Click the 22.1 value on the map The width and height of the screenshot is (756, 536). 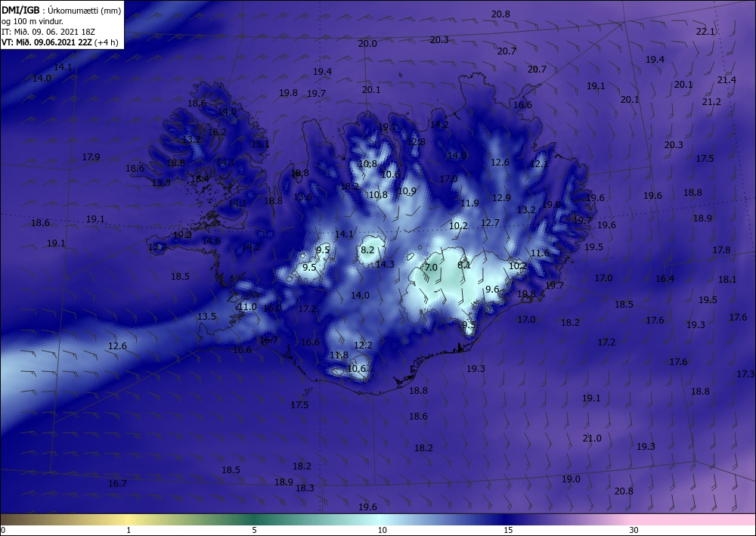705,32
